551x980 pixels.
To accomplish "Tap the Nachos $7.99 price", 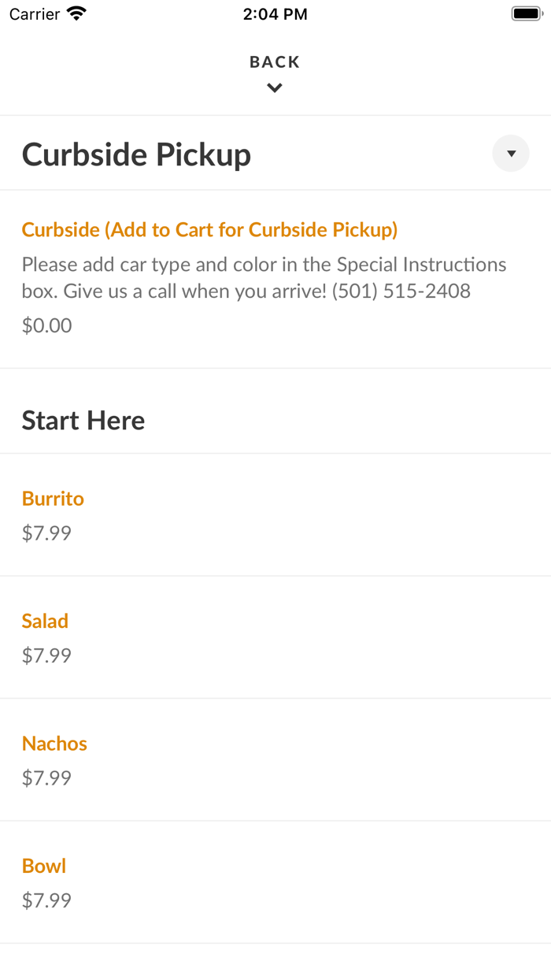I will coord(46,778).
